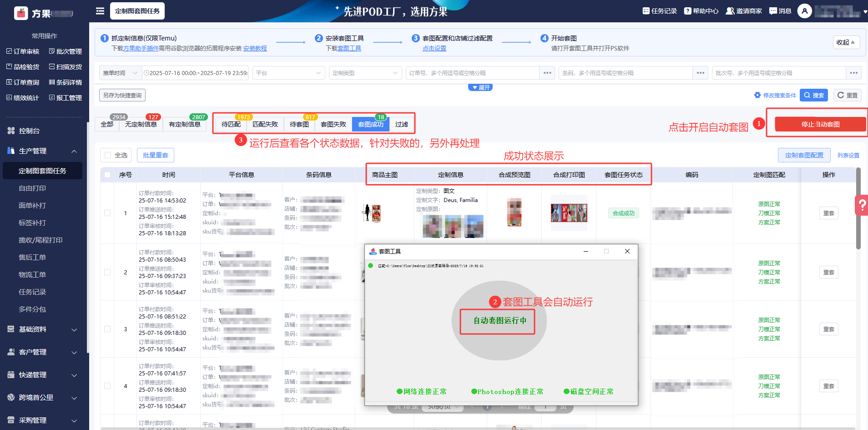This screenshot has width=868, height=430.
Task: Collapse the steps guide with 收起
Action: pos(846,42)
